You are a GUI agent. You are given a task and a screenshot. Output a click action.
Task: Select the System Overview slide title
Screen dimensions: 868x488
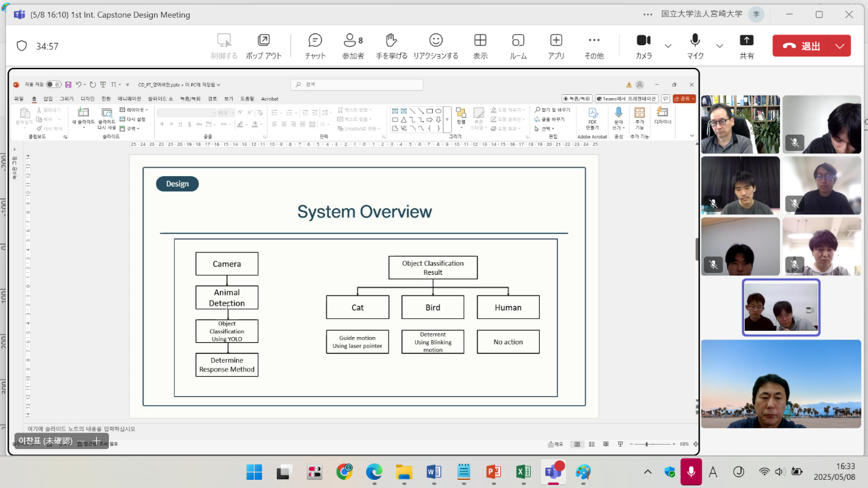point(365,212)
